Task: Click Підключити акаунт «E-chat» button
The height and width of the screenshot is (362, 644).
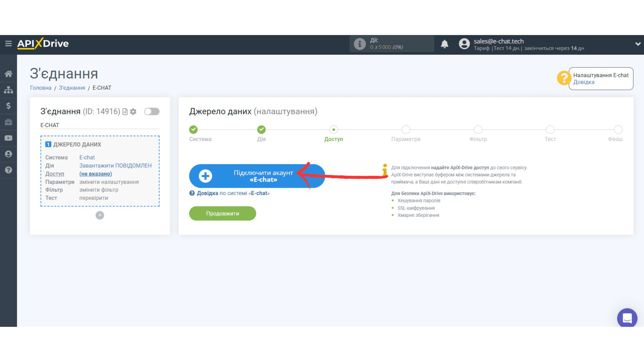Action: [x=257, y=176]
